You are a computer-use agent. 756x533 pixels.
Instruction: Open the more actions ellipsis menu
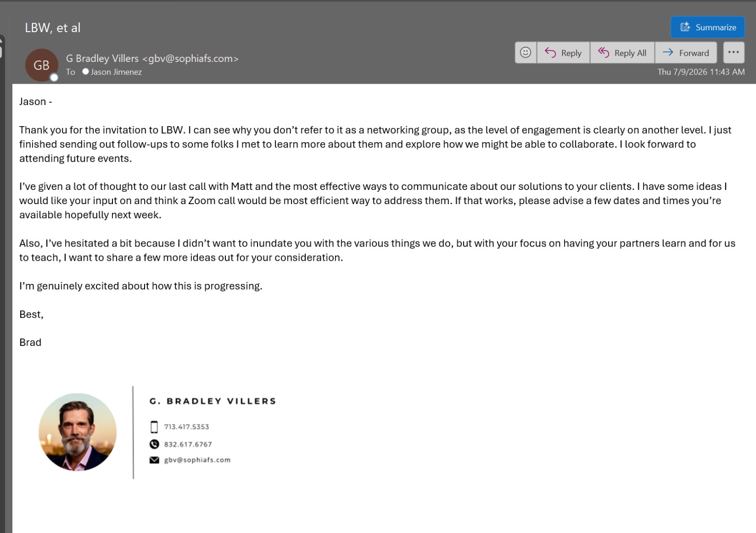tap(734, 52)
